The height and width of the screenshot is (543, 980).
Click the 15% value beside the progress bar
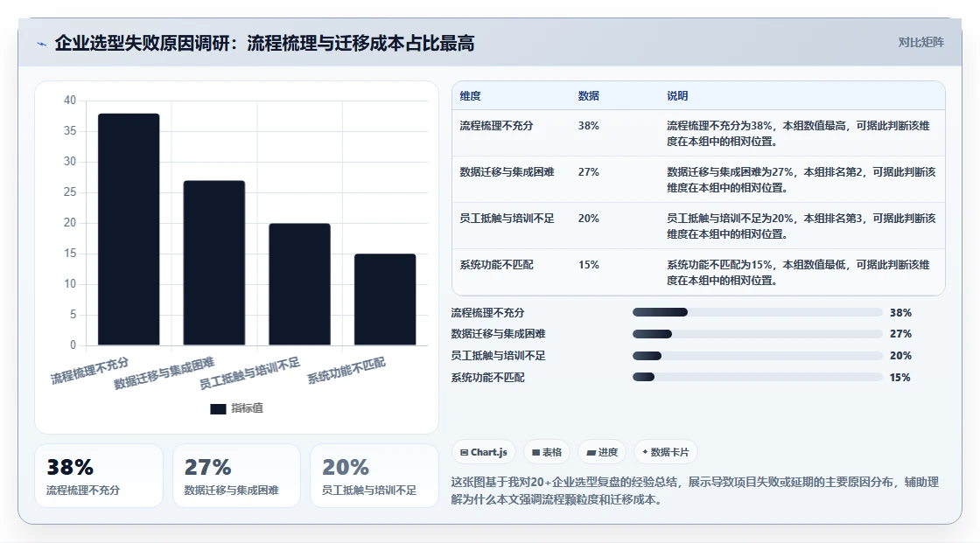[900, 378]
